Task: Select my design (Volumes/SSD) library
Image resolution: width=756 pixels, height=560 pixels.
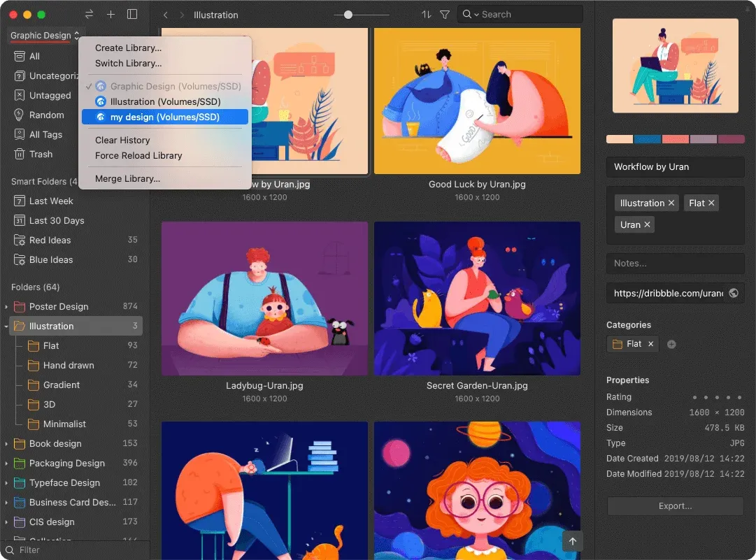Action: click(165, 117)
